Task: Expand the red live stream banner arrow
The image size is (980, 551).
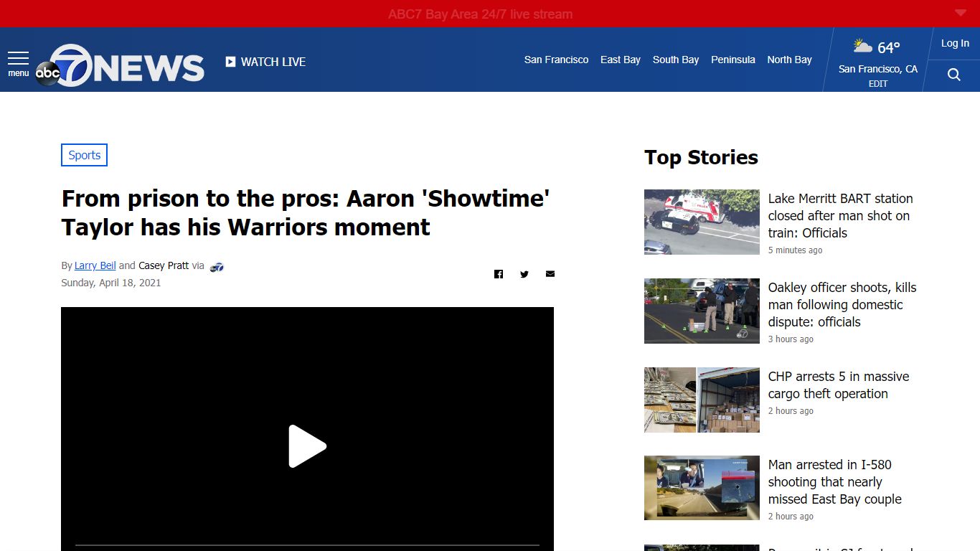Action: pos(961,13)
